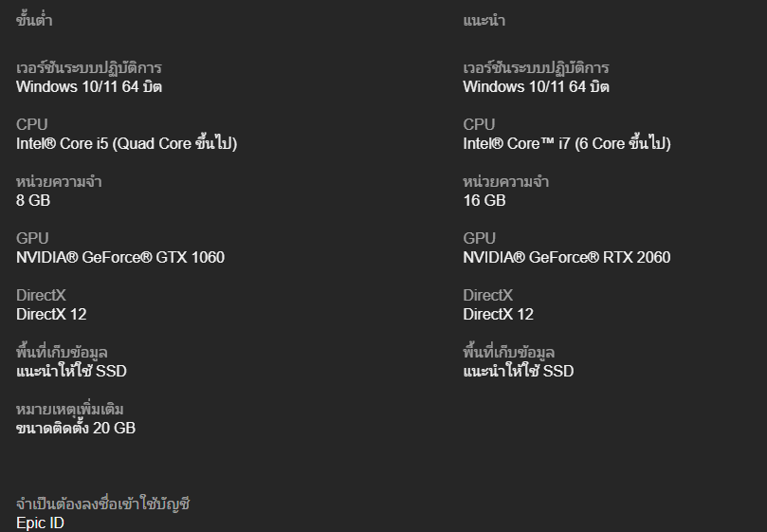Click the Intel Core i5 Quad Core text
Screen dimensions: 767x532
126,144
